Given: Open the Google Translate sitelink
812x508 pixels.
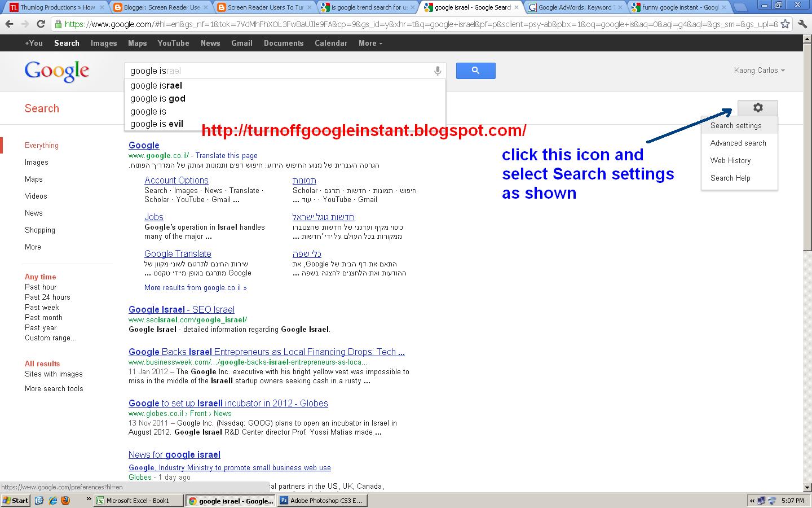Looking at the screenshot, I should tap(178, 254).
